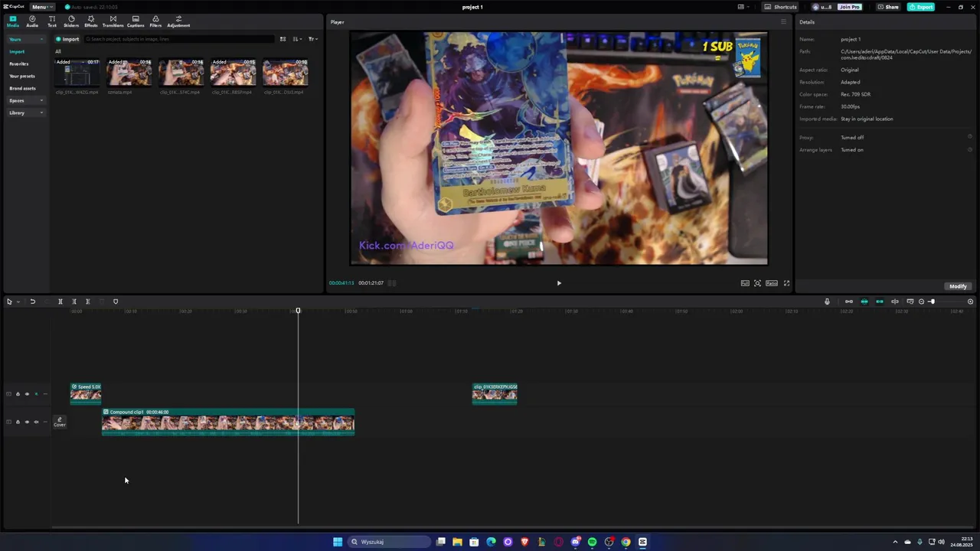Select the Media panel tab
The width and height of the screenshot is (980, 551).
point(13,21)
